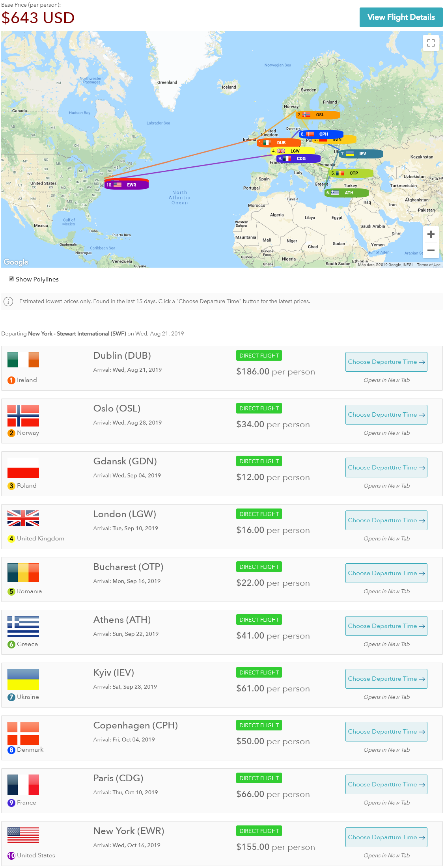
Task: Click the Oslo (OSL) destination heading
Action: click(117, 408)
